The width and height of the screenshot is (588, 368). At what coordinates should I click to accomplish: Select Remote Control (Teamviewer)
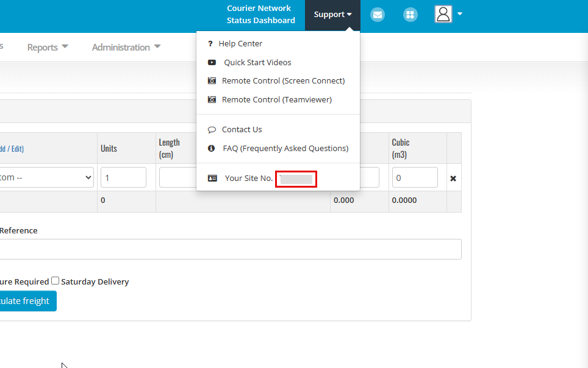(278, 99)
